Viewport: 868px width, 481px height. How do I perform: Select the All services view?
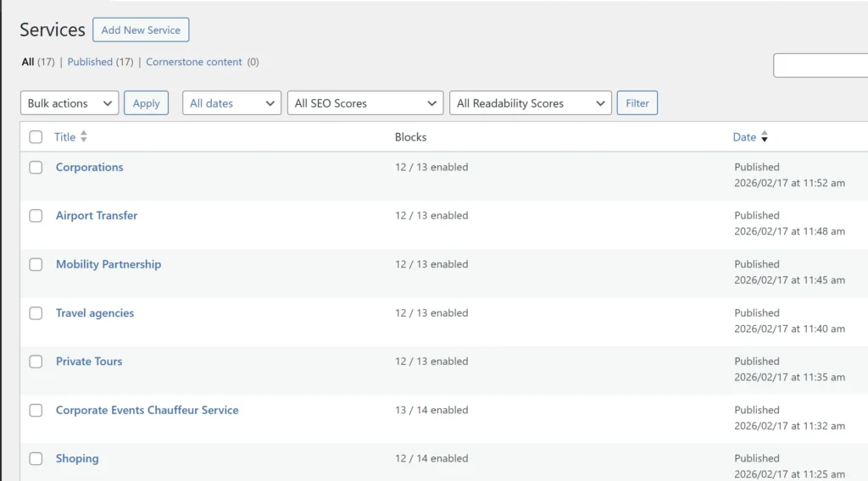pyautogui.click(x=28, y=62)
